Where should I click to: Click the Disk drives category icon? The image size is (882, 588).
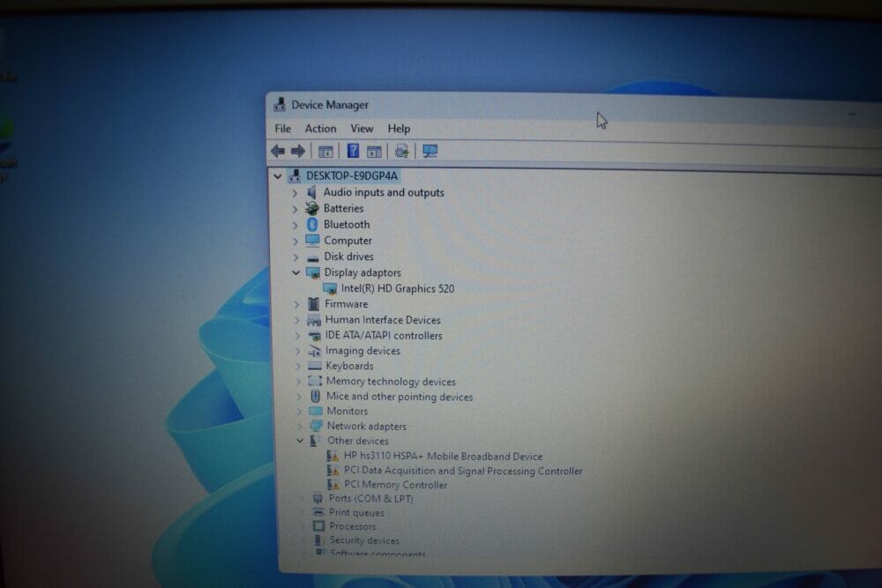pos(313,257)
